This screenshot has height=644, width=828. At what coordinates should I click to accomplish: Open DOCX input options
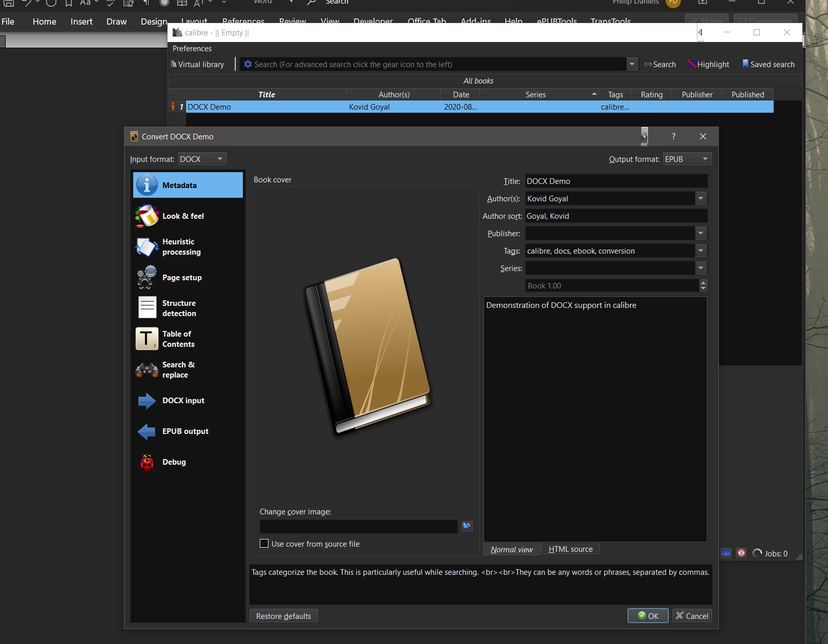click(188, 400)
